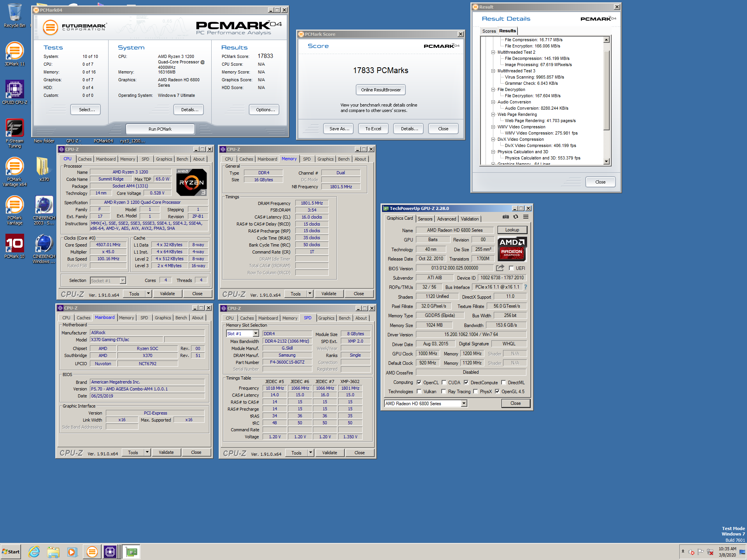
Task: Open the Recycle Bin desktop icon
Action: click(14, 16)
